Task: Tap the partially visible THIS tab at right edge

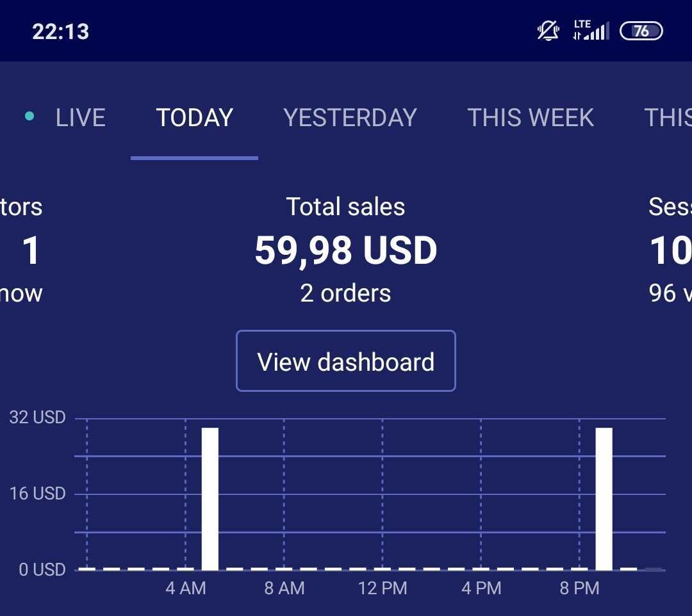Action: (x=668, y=118)
